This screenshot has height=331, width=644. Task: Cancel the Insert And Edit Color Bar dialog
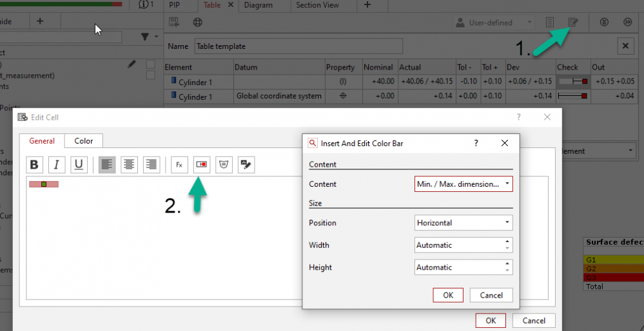pyautogui.click(x=491, y=295)
